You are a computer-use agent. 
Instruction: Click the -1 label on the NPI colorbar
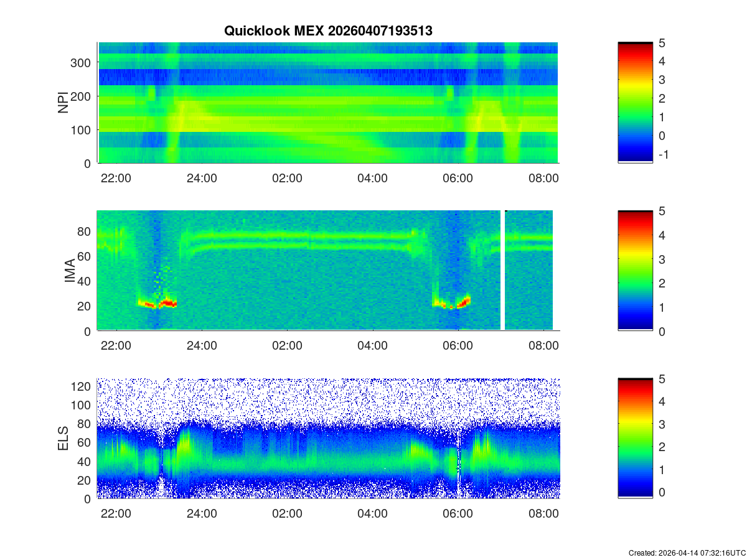pyautogui.click(x=662, y=154)
